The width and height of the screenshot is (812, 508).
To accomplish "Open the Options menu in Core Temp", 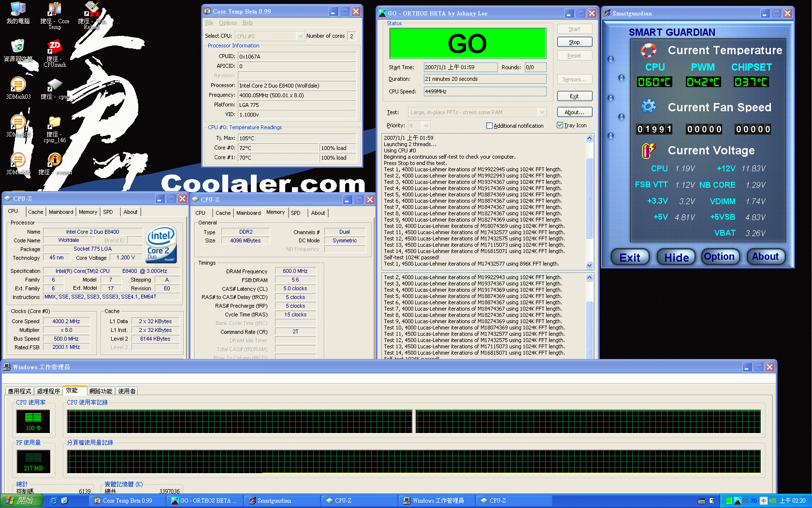I will (x=228, y=23).
